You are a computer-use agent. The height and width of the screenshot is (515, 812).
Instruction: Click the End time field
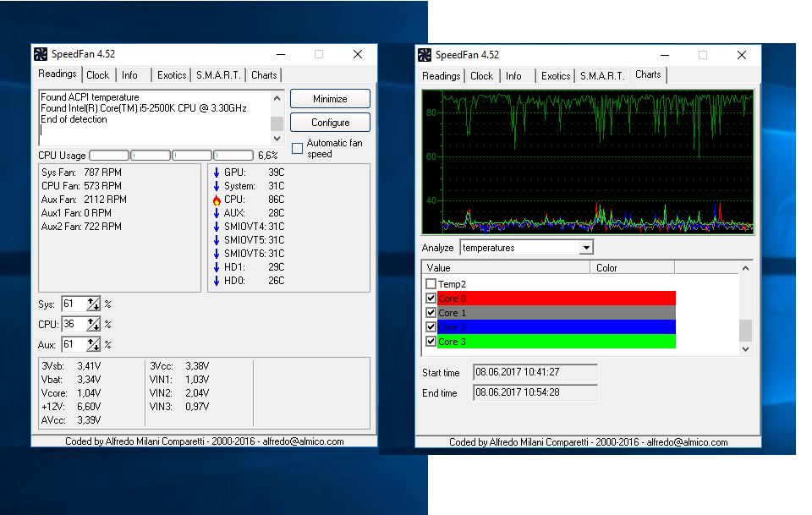[535, 392]
